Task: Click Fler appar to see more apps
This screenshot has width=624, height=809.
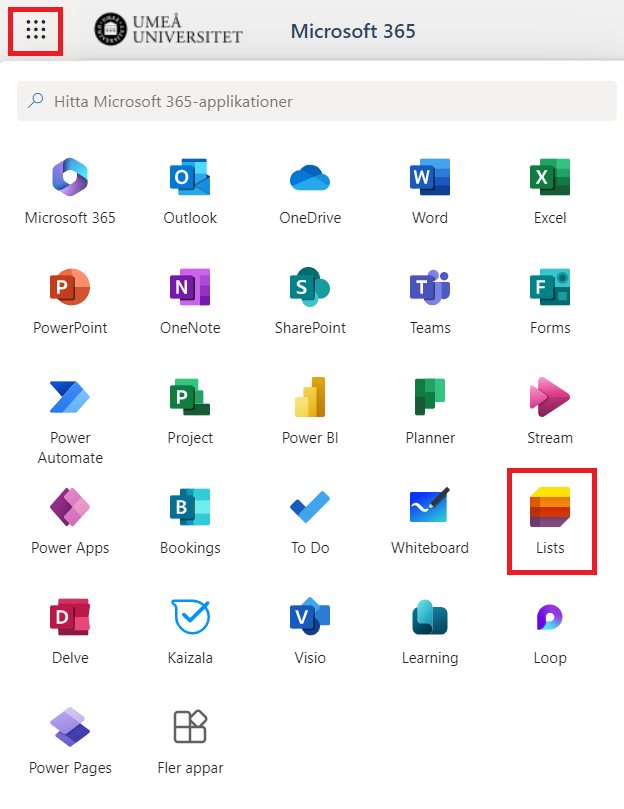Action: (190, 726)
